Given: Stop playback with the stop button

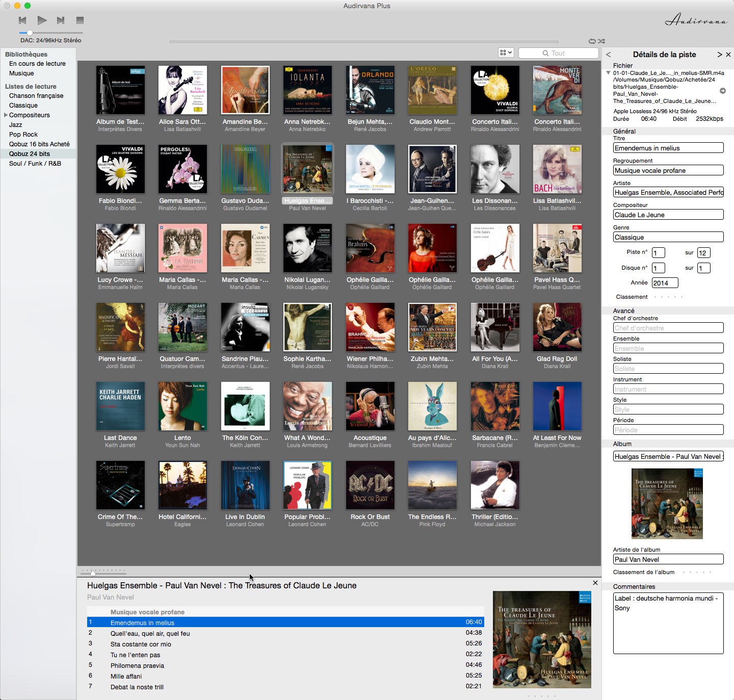Looking at the screenshot, I should pos(80,20).
